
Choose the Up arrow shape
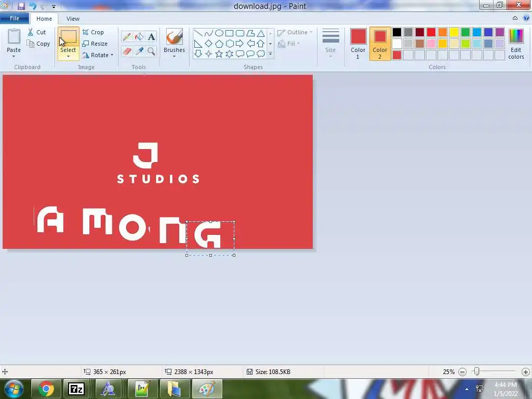pyautogui.click(x=261, y=44)
